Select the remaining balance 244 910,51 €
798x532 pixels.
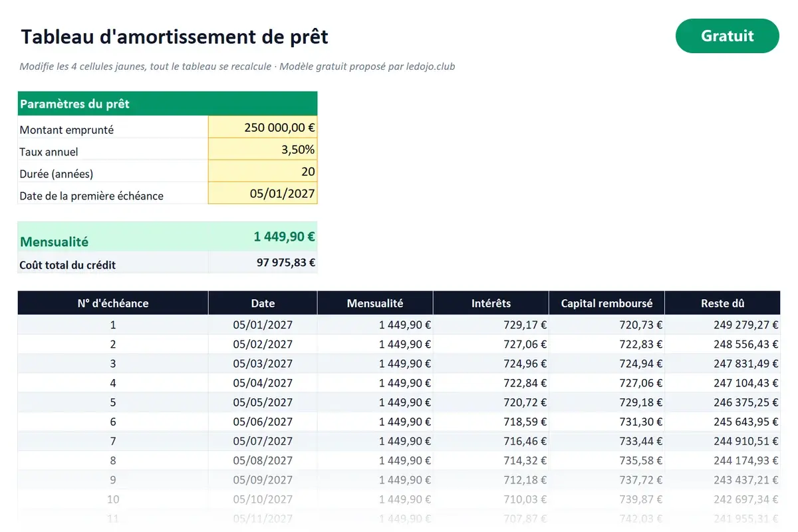(722, 440)
